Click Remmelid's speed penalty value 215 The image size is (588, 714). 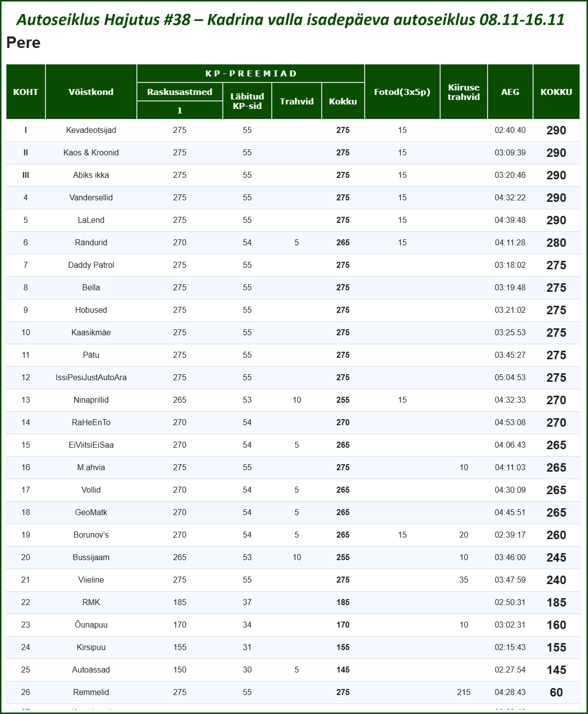tap(464, 693)
